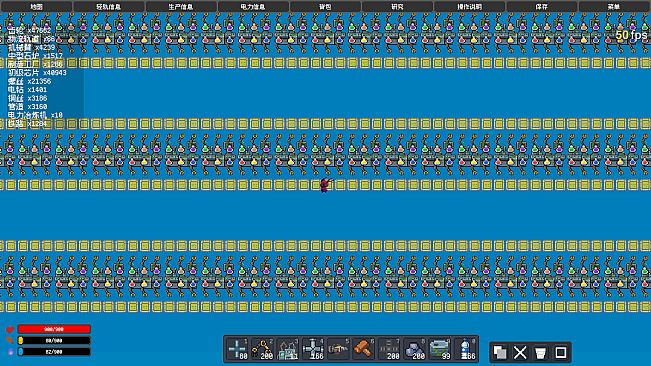
Task: Click the 中型石炉 x1517 inventory row
Action: click(35, 56)
